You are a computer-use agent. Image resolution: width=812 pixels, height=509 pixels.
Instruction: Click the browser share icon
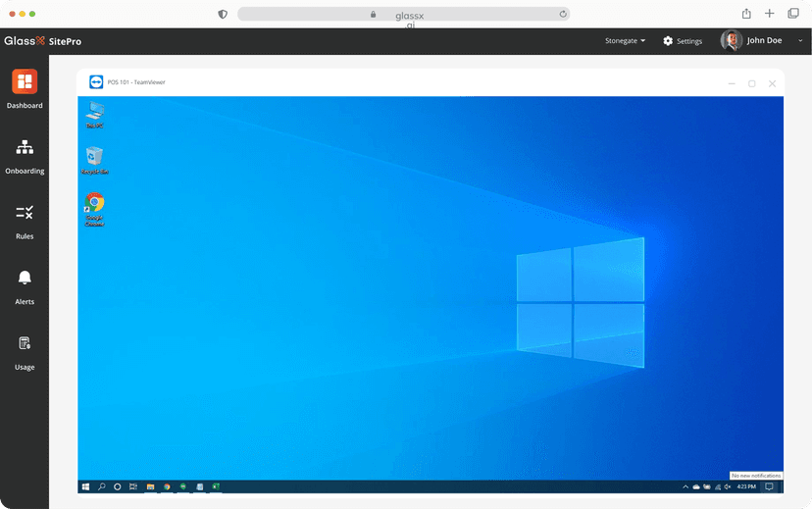pyautogui.click(x=746, y=14)
